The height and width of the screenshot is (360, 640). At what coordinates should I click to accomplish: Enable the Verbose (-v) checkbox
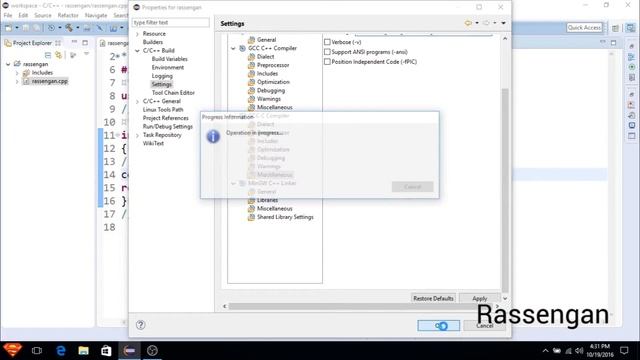coord(327,42)
